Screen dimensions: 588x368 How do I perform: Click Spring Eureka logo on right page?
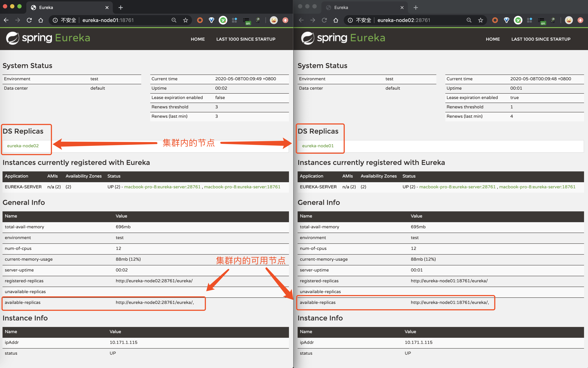343,38
